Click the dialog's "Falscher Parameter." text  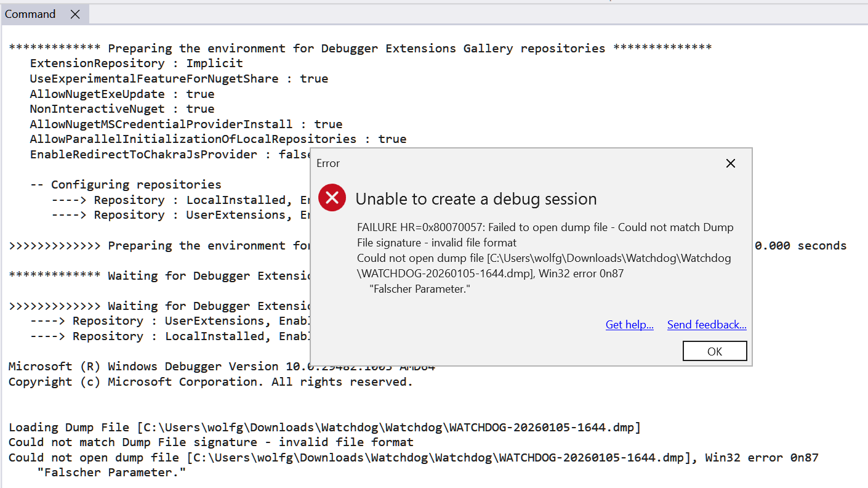420,288
